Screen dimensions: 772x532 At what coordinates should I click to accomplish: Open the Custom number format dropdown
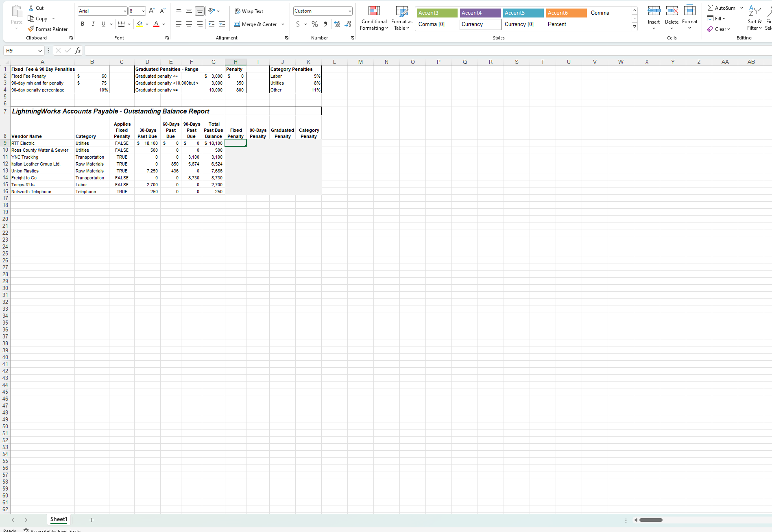(349, 11)
